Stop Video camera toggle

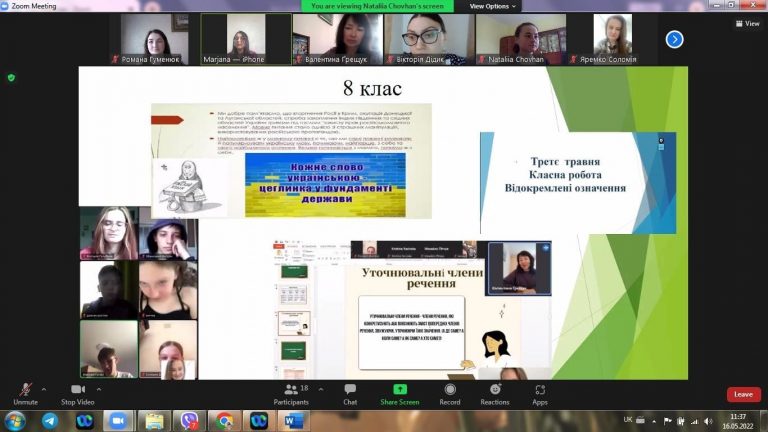(77, 395)
